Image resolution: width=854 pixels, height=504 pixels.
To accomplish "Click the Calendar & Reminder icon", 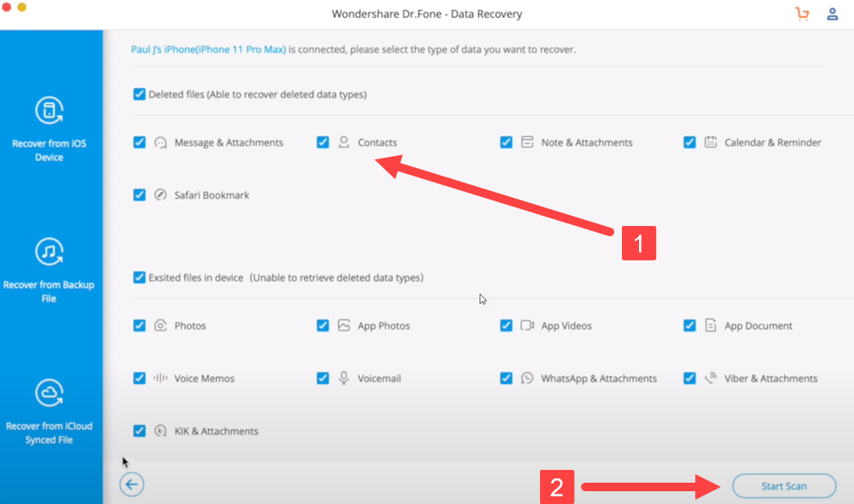I will click(x=711, y=142).
